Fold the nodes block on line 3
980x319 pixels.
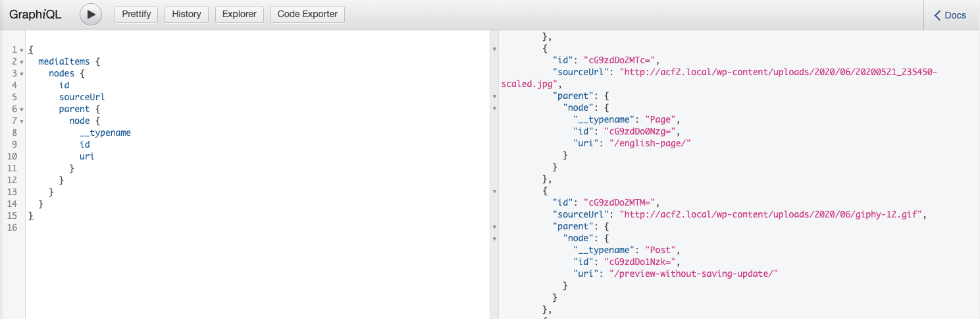click(22, 74)
